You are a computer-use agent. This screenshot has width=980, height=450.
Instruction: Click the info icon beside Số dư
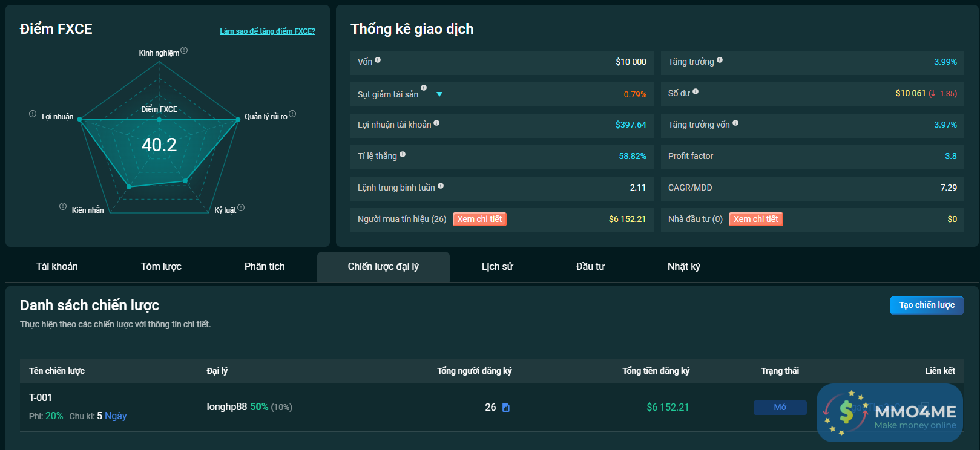[696, 91]
